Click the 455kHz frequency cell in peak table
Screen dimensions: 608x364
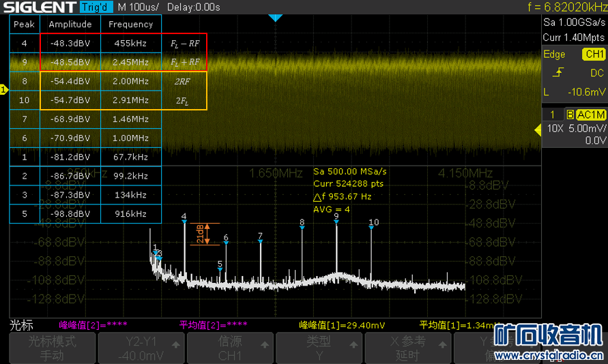click(x=130, y=42)
